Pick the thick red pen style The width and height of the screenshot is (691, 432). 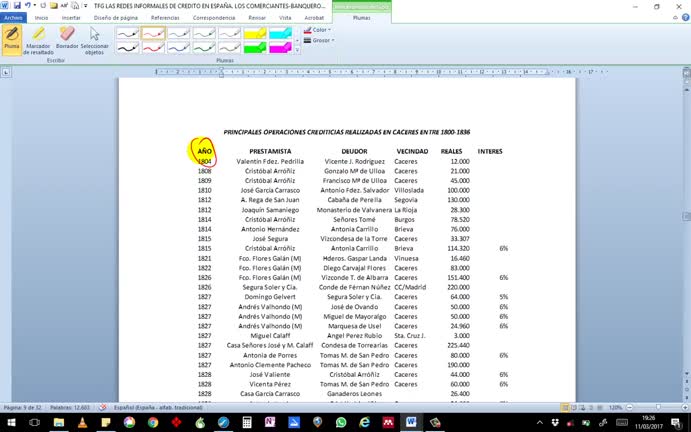(x=153, y=47)
